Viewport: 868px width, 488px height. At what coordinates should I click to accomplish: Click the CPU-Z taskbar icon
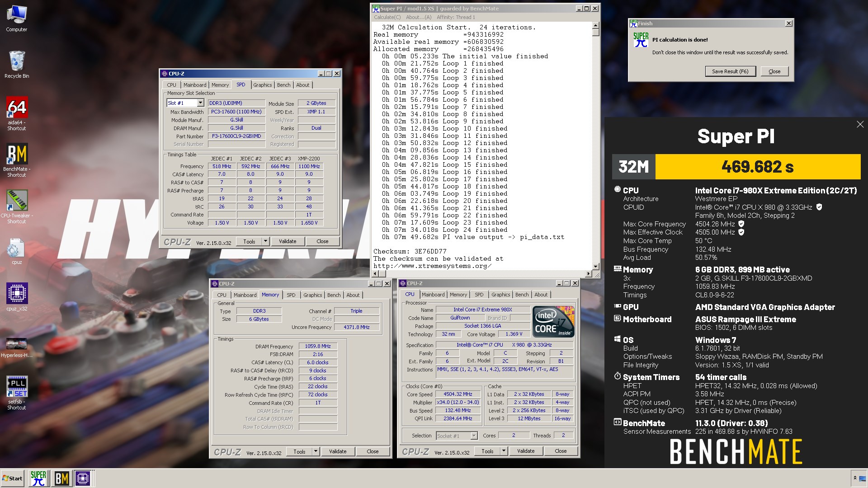pos(83,478)
